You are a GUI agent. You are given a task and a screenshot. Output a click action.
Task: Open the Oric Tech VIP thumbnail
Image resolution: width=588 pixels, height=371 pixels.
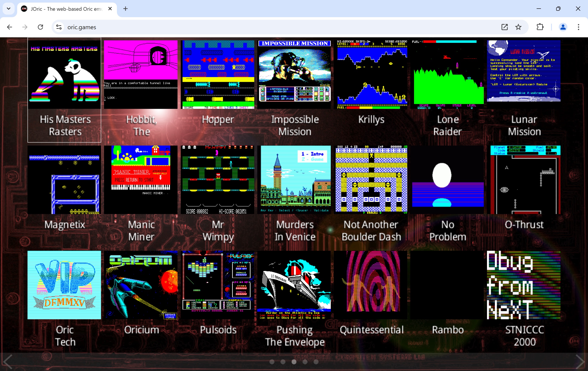click(64, 285)
